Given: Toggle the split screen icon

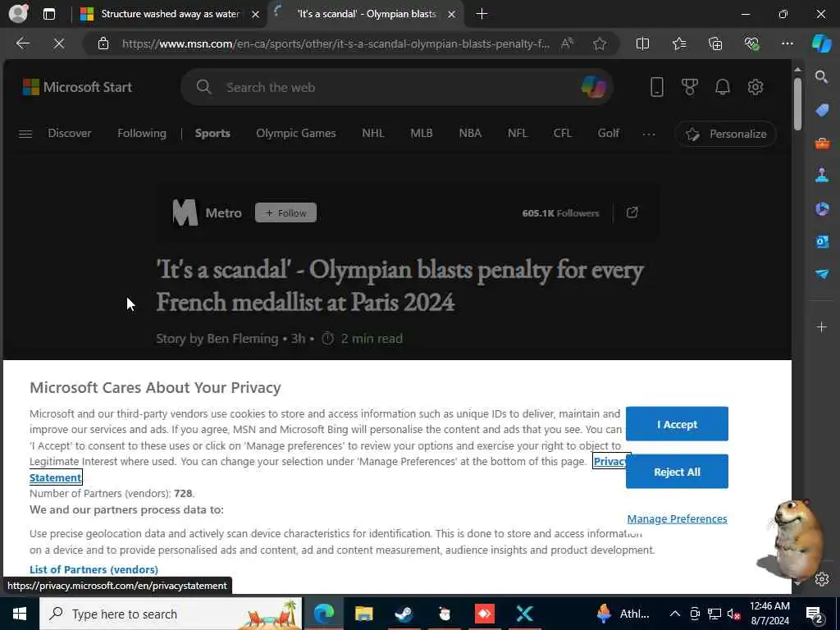Looking at the screenshot, I should (x=642, y=43).
